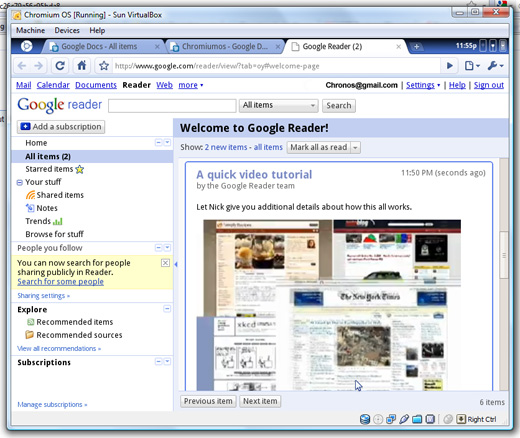Click the Next item button
520x438 pixels.
tap(260, 401)
